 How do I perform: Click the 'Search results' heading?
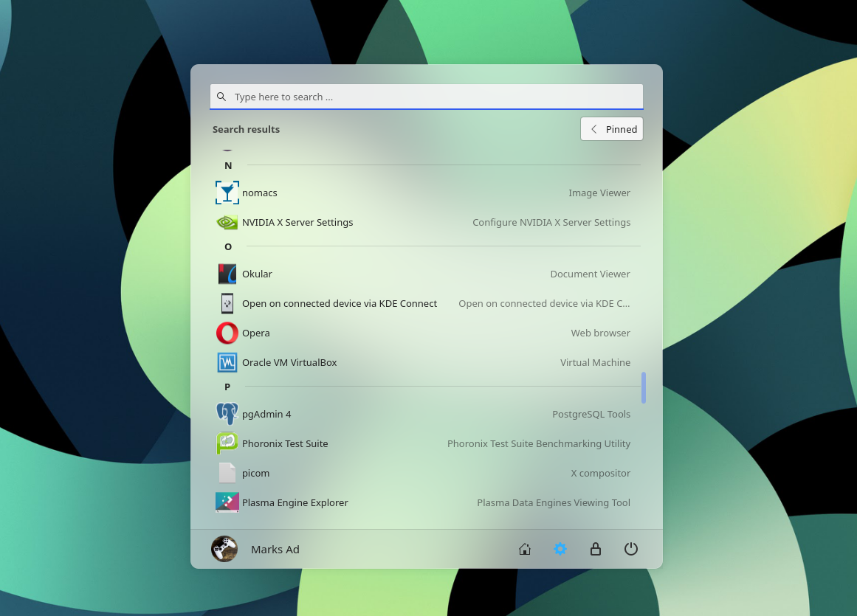tap(246, 129)
